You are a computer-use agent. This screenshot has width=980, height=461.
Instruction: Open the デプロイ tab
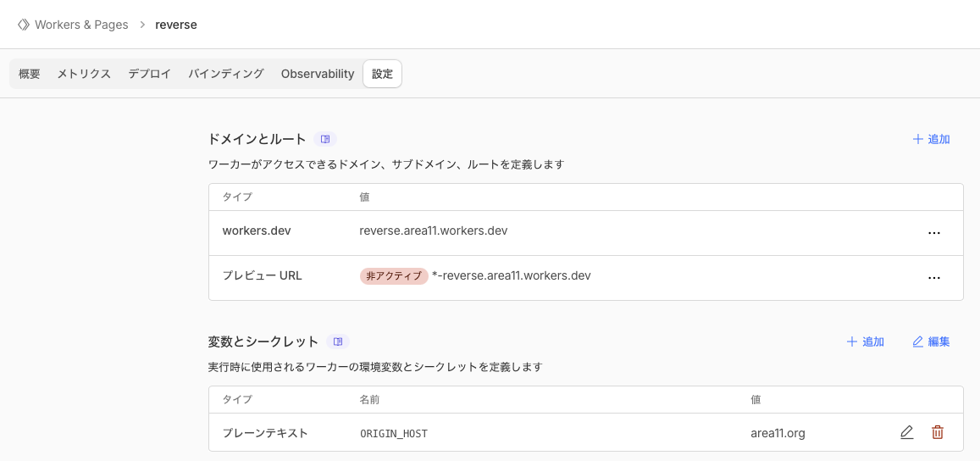pos(150,74)
